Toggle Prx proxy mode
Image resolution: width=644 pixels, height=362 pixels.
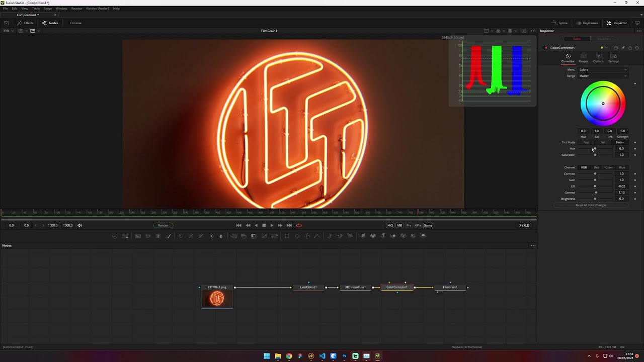pyautogui.click(x=409, y=225)
